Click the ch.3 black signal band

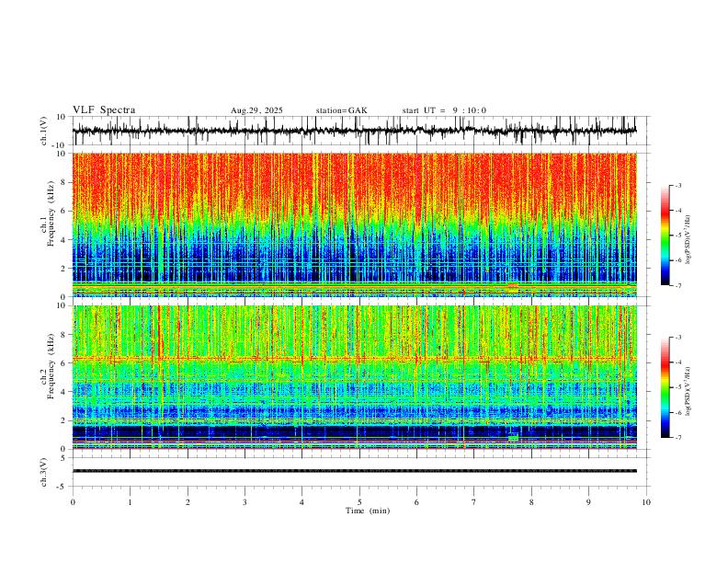click(x=355, y=471)
